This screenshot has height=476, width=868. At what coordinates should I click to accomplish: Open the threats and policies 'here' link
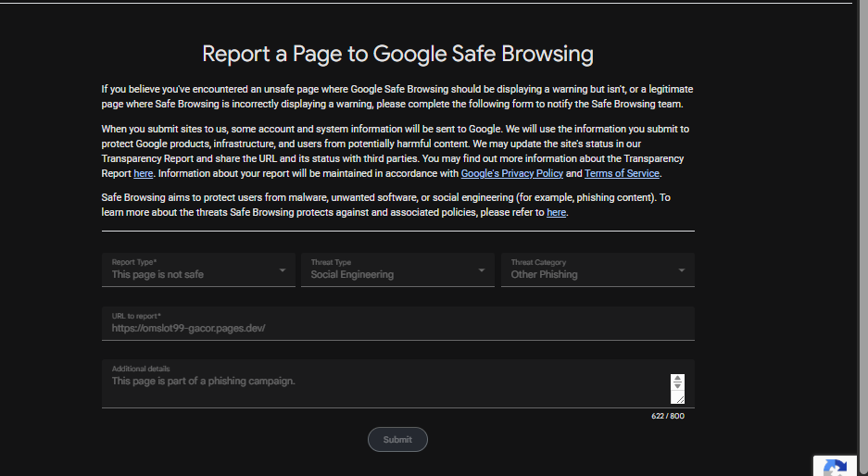click(557, 212)
